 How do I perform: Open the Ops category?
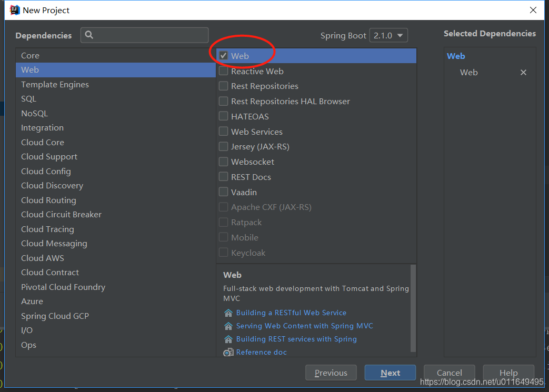click(x=116, y=345)
